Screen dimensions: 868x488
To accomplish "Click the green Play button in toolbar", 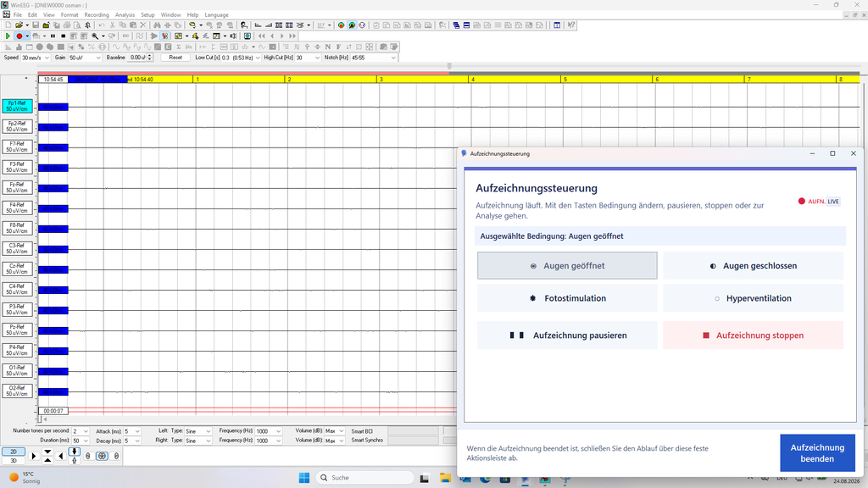I will (8, 36).
